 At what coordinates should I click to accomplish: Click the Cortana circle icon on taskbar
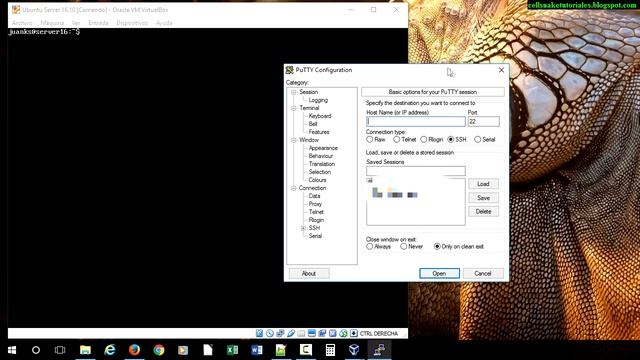(36, 350)
